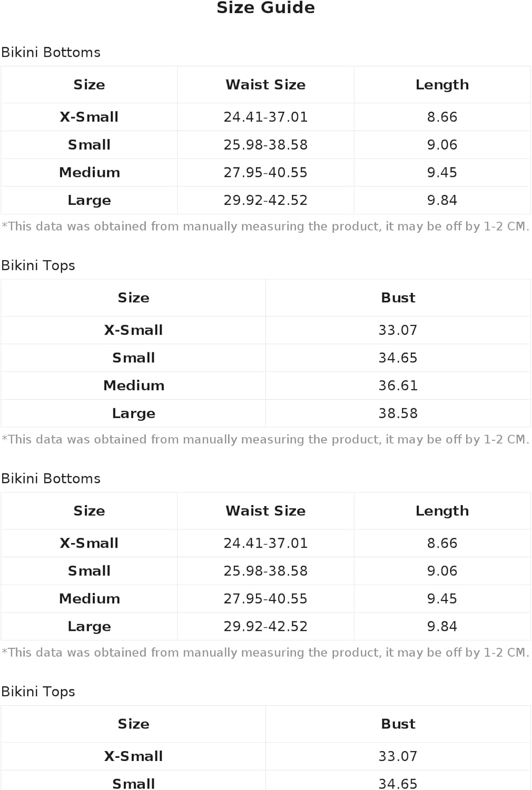
Task: Click Bust header in first Tops table
Action: (398, 298)
